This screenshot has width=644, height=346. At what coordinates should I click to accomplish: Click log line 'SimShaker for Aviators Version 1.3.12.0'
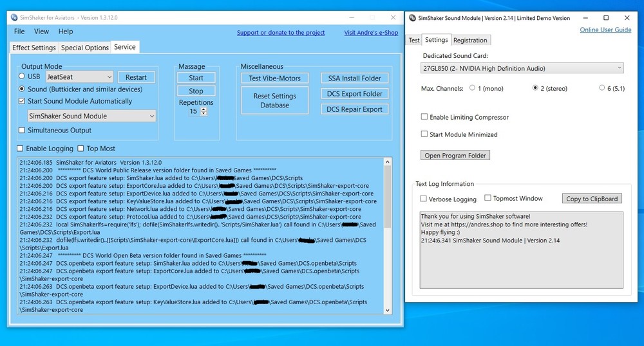pos(109,162)
